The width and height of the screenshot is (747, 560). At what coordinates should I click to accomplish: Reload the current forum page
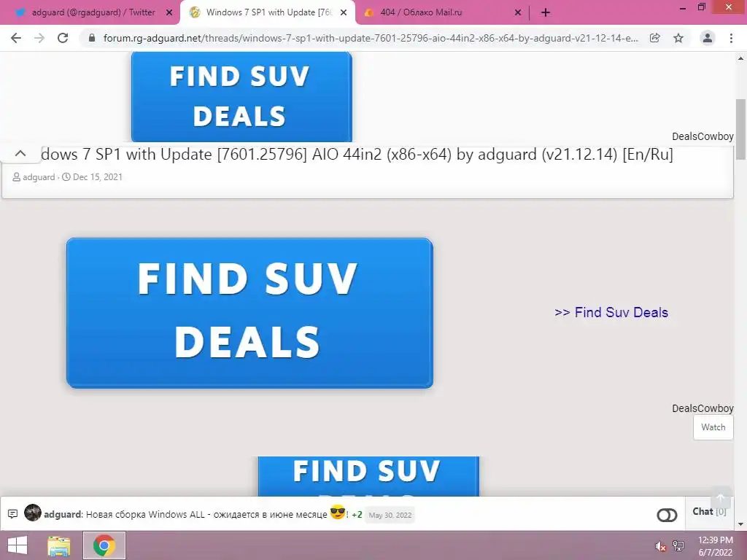pos(63,38)
